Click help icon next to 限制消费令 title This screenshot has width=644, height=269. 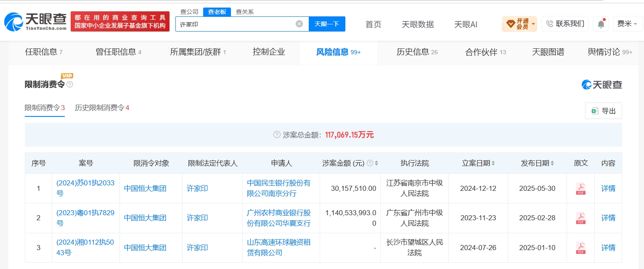coord(70,84)
